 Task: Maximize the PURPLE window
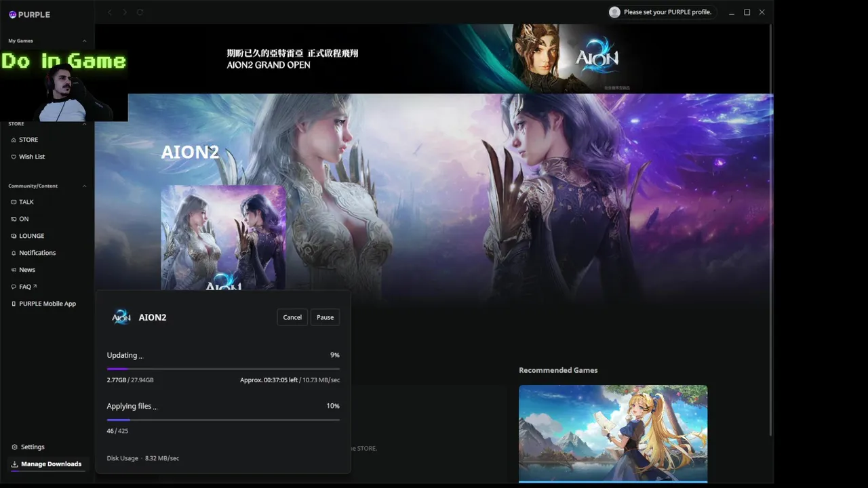coord(747,12)
